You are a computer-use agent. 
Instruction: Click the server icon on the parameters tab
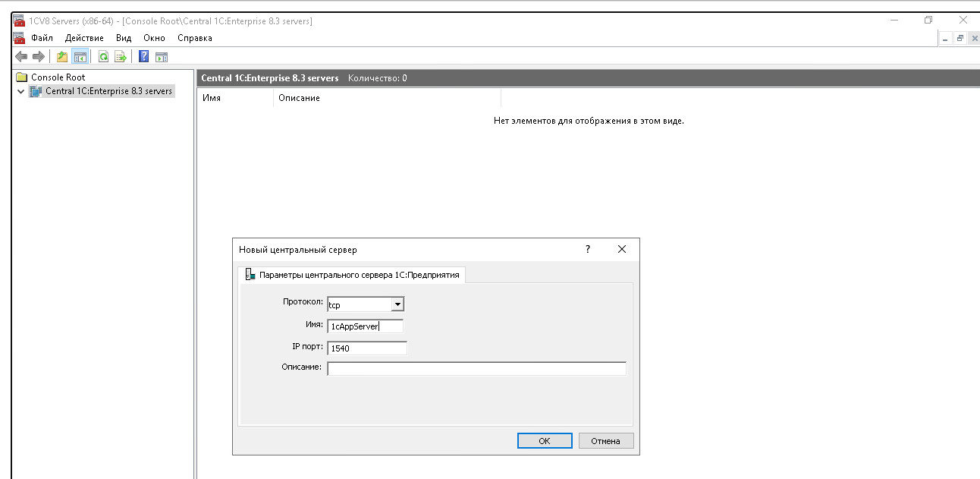pyautogui.click(x=250, y=275)
